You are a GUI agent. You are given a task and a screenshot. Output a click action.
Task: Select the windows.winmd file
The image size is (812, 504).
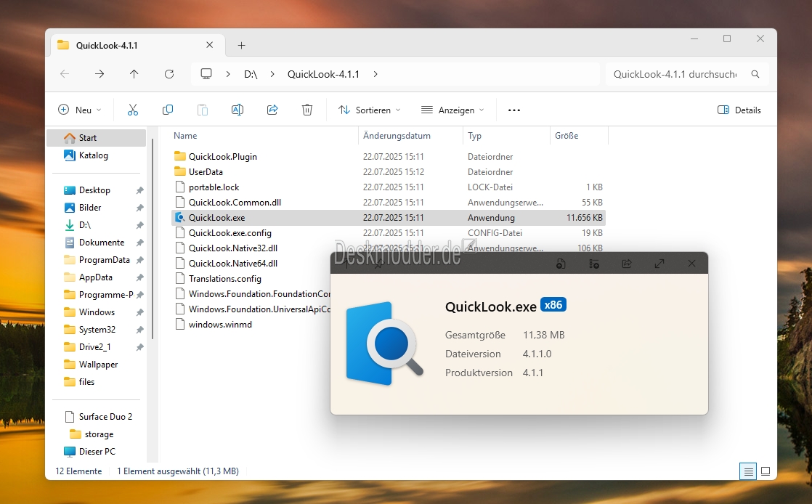click(x=220, y=325)
